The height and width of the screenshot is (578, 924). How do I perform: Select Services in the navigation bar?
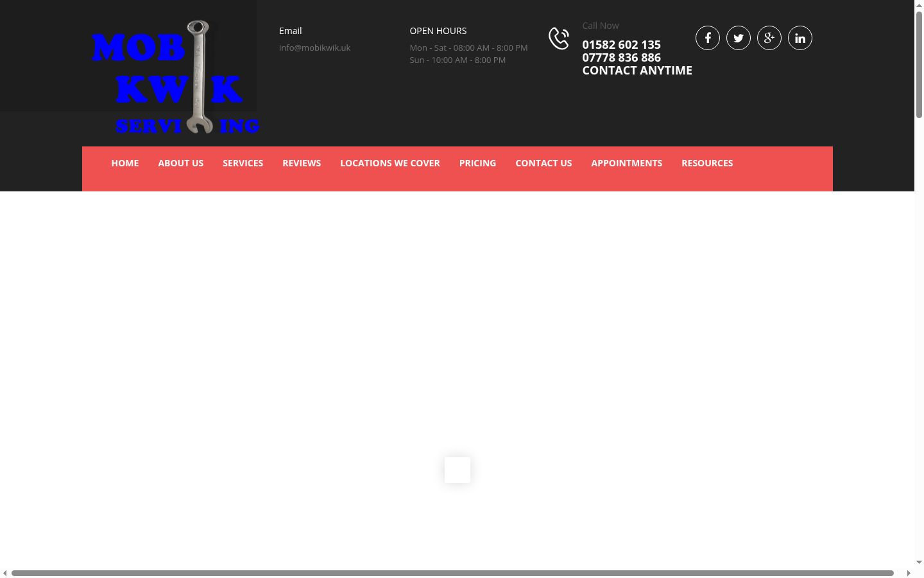point(243,163)
